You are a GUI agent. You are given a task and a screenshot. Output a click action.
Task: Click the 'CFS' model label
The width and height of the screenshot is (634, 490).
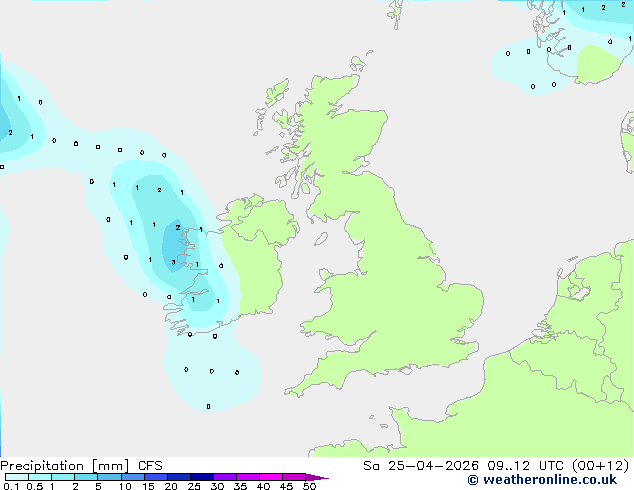(150, 466)
